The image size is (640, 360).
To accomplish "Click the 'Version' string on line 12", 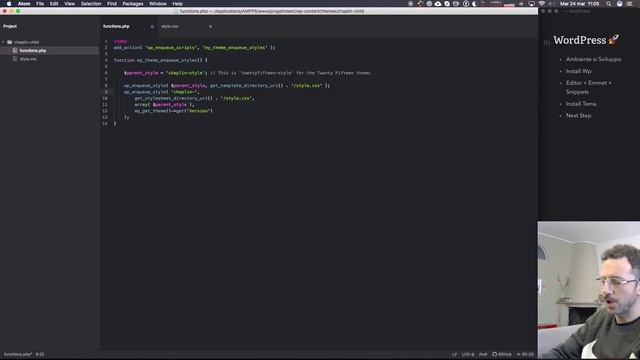I will [199, 111].
